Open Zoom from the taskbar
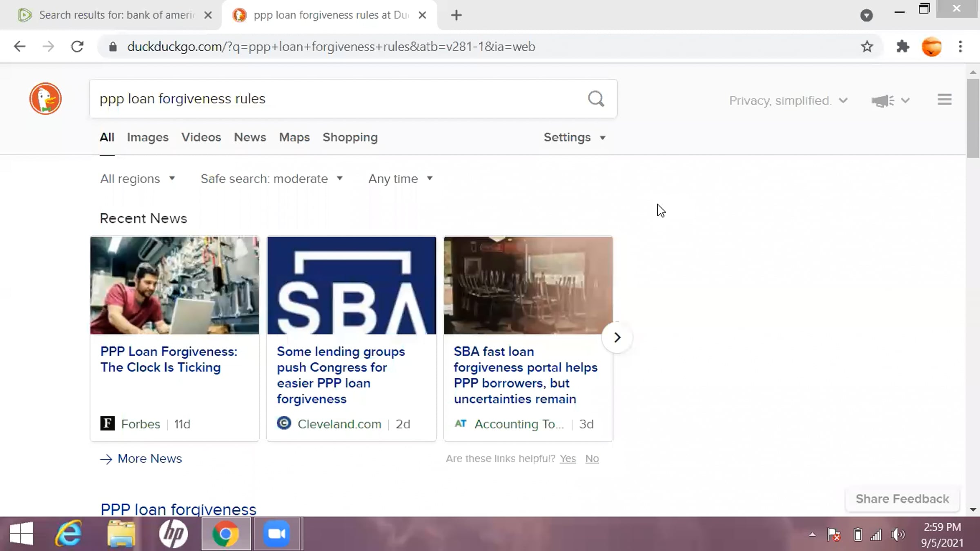Image resolution: width=980 pixels, height=551 pixels. [x=277, y=533]
